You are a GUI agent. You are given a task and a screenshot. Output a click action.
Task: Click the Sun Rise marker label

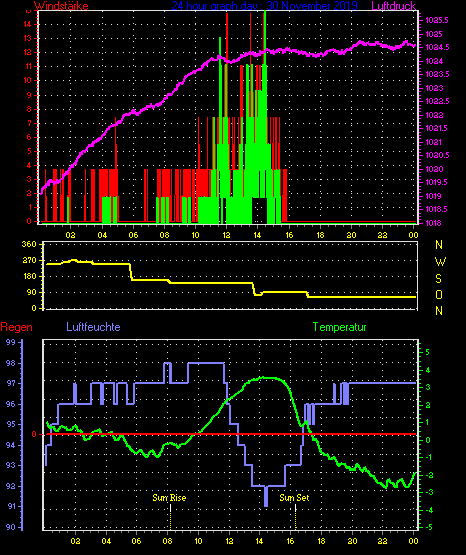[x=169, y=498]
